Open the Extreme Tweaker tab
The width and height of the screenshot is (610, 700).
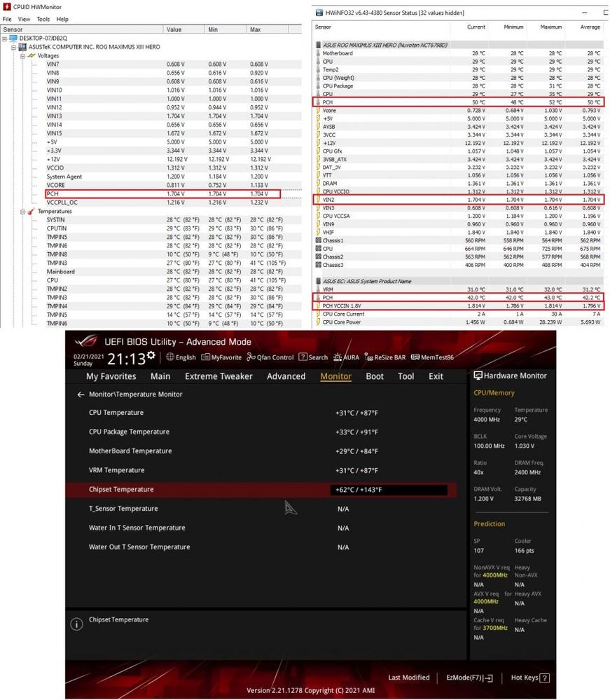[x=219, y=376]
